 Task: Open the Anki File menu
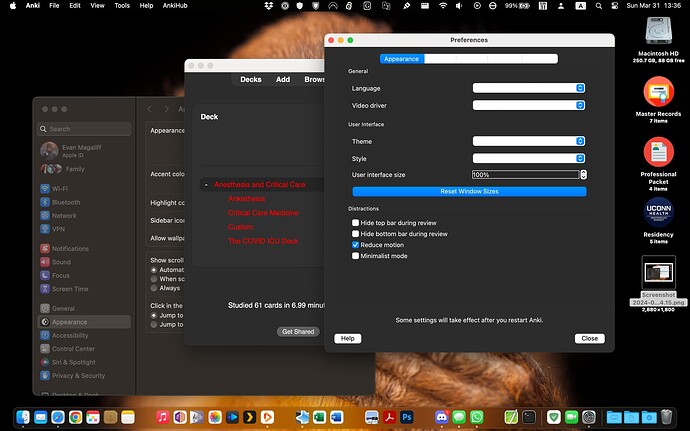pos(54,6)
